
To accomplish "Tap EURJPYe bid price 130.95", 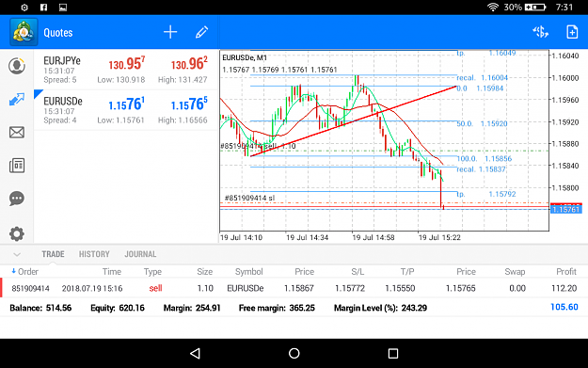I will (x=127, y=64).
